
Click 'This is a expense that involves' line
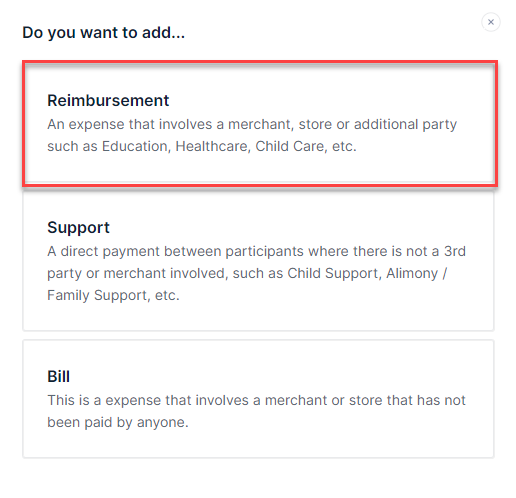[256, 400]
